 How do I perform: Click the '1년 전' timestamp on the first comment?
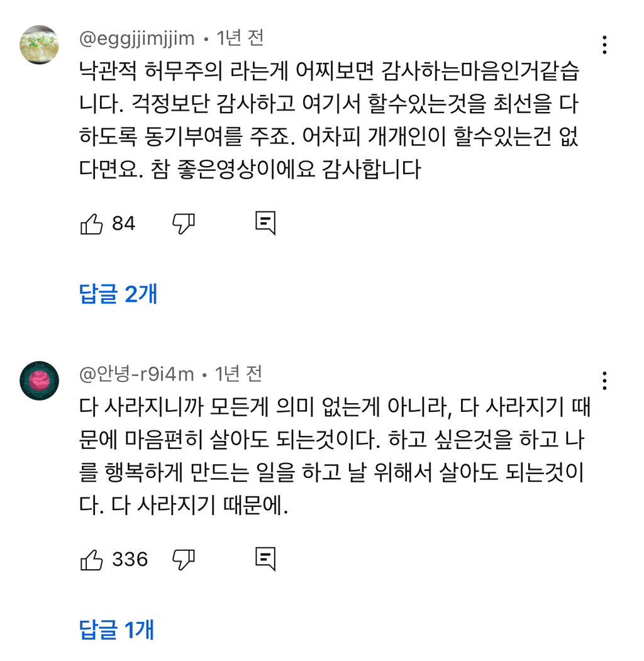tap(240, 38)
